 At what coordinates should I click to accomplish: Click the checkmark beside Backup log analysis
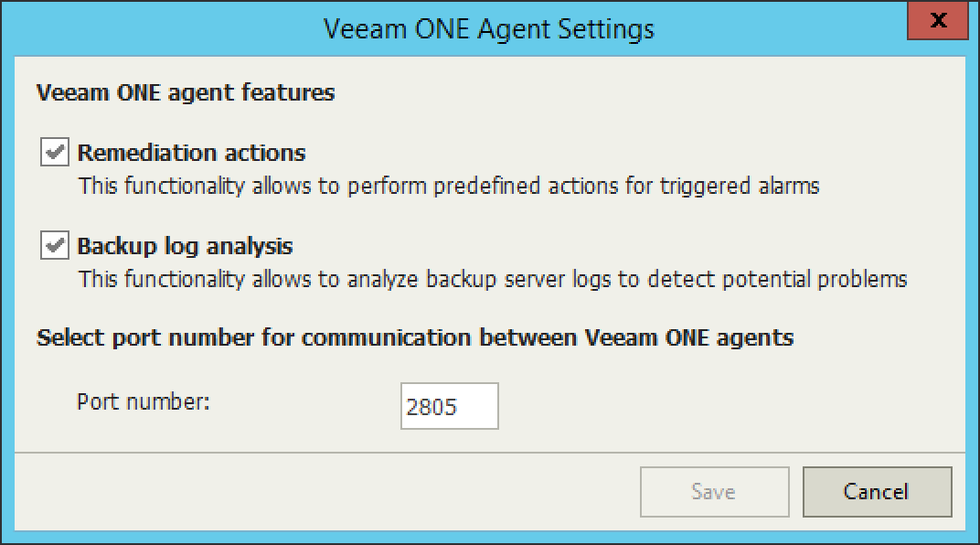[55, 246]
